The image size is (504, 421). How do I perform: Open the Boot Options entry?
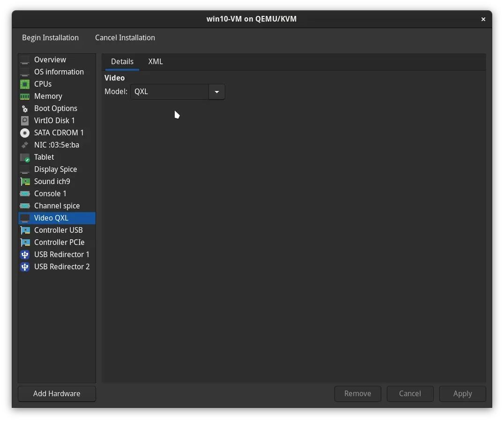57,109
